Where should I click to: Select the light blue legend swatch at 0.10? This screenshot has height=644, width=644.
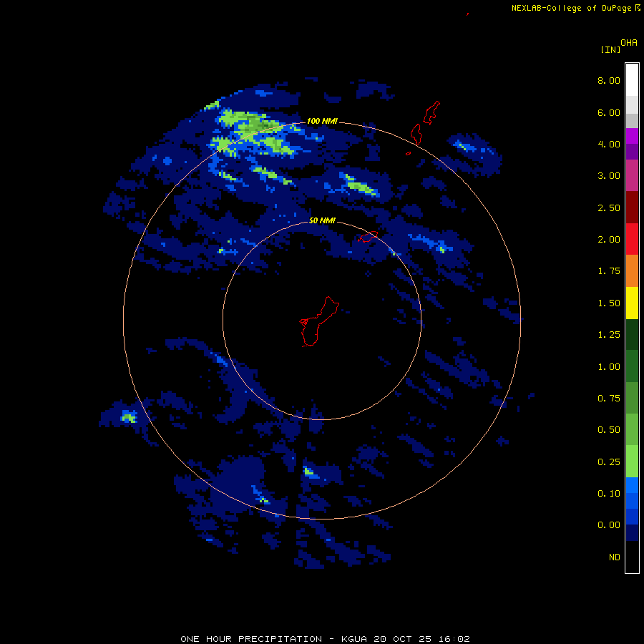pos(632,485)
